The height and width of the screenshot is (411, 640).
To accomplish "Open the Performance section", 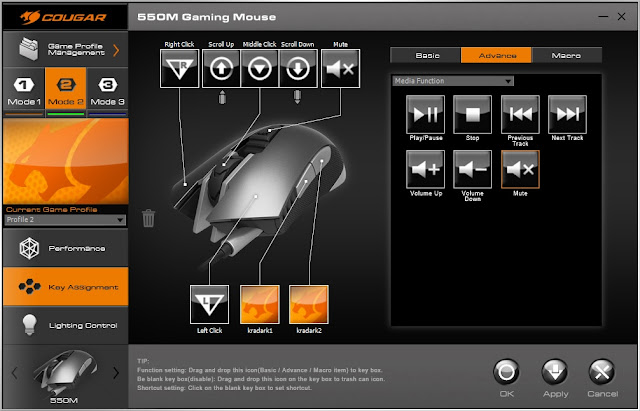I will 65,248.
